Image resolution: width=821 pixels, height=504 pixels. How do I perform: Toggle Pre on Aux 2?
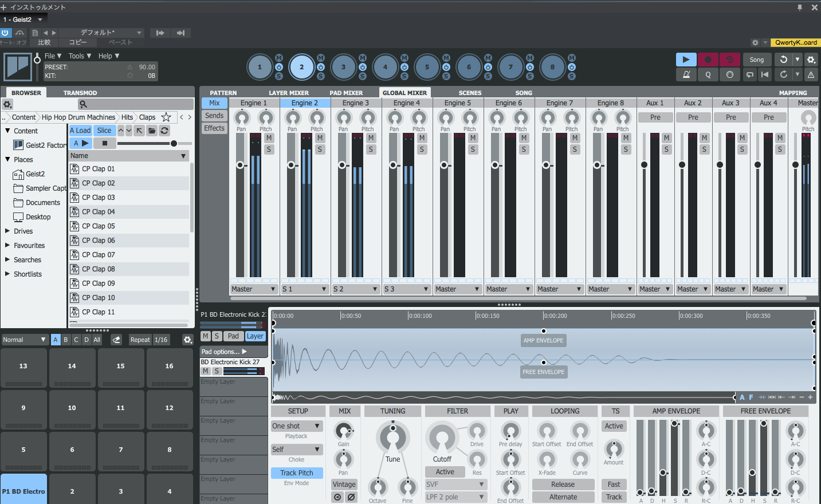click(x=693, y=117)
